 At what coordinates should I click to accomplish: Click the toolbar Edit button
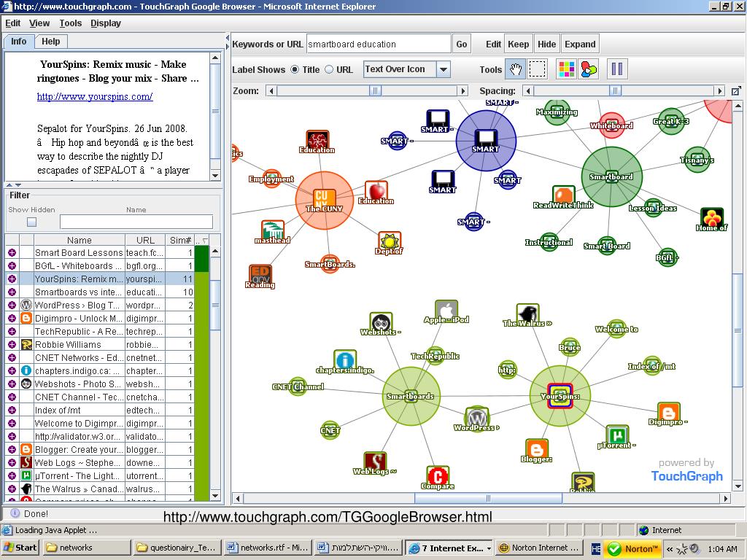(493, 44)
